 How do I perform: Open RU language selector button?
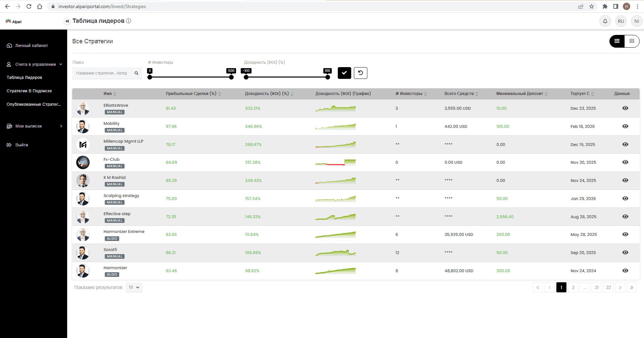click(x=621, y=21)
